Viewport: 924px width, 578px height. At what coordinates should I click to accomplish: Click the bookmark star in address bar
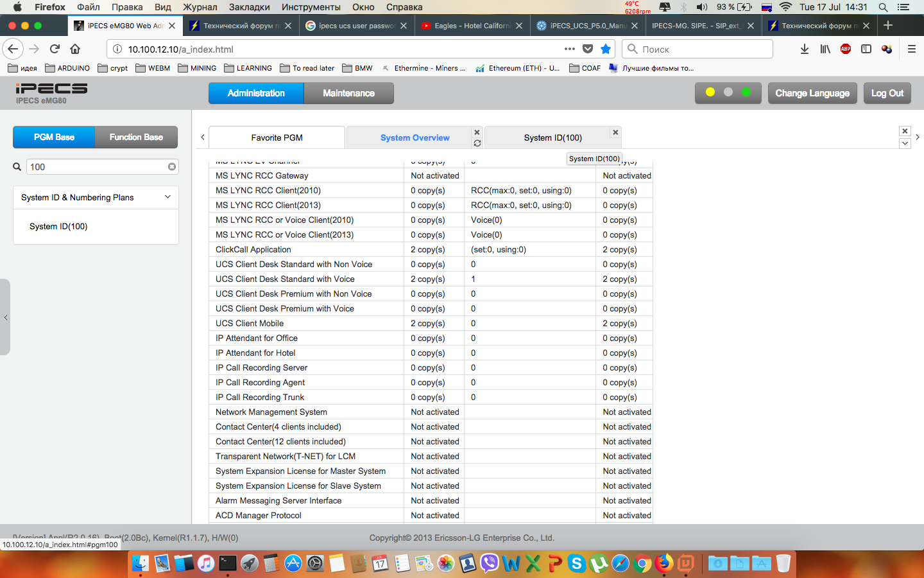(x=606, y=49)
